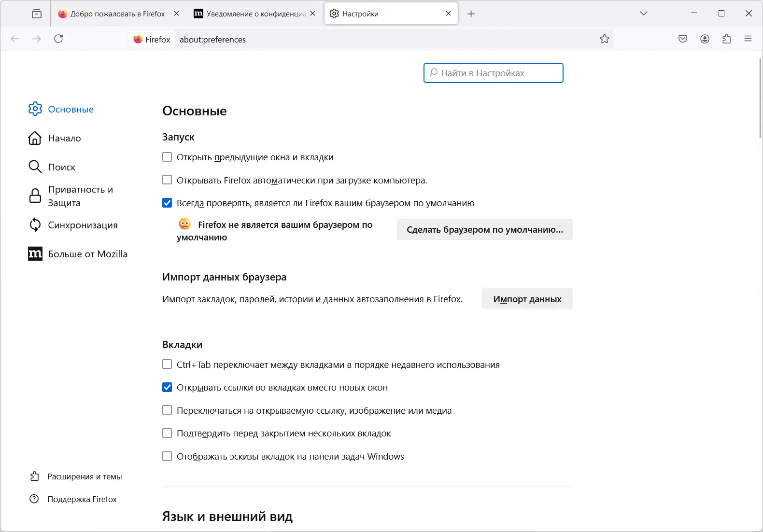Viewport: 763px width, 532px height.
Task: Open the hamburger application menu
Action: click(748, 39)
